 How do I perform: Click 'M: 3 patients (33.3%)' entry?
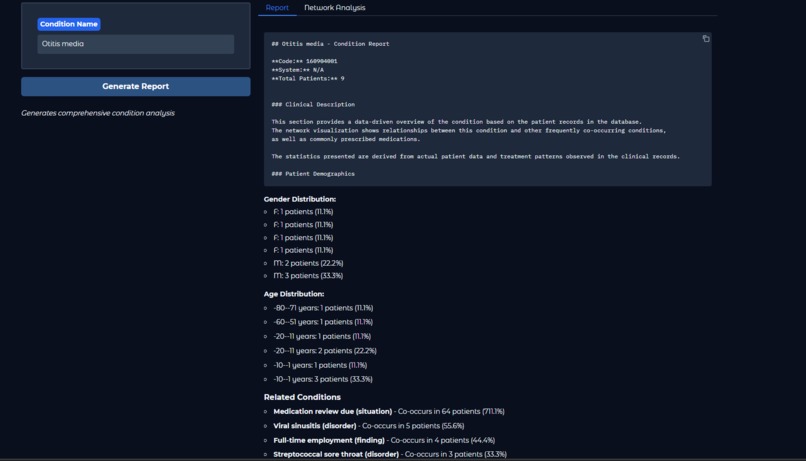point(308,276)
